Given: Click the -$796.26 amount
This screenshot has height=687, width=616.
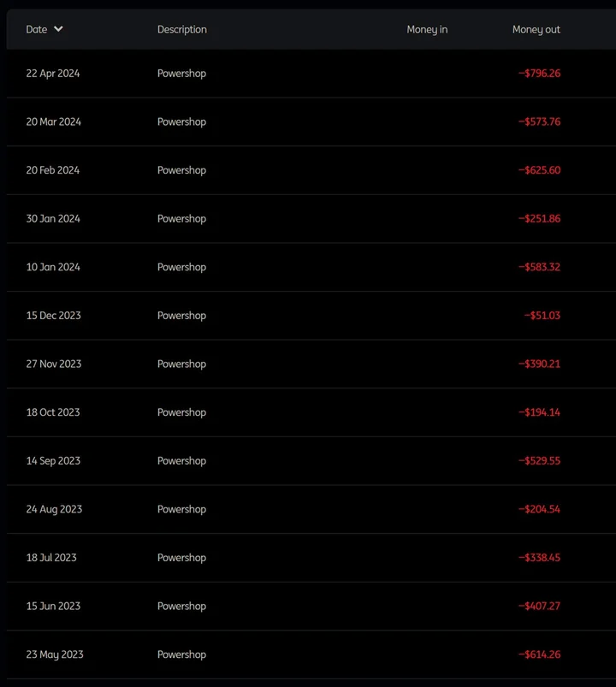Looking at the screenshot, I should pyautogui.click(x=539, y=74).
